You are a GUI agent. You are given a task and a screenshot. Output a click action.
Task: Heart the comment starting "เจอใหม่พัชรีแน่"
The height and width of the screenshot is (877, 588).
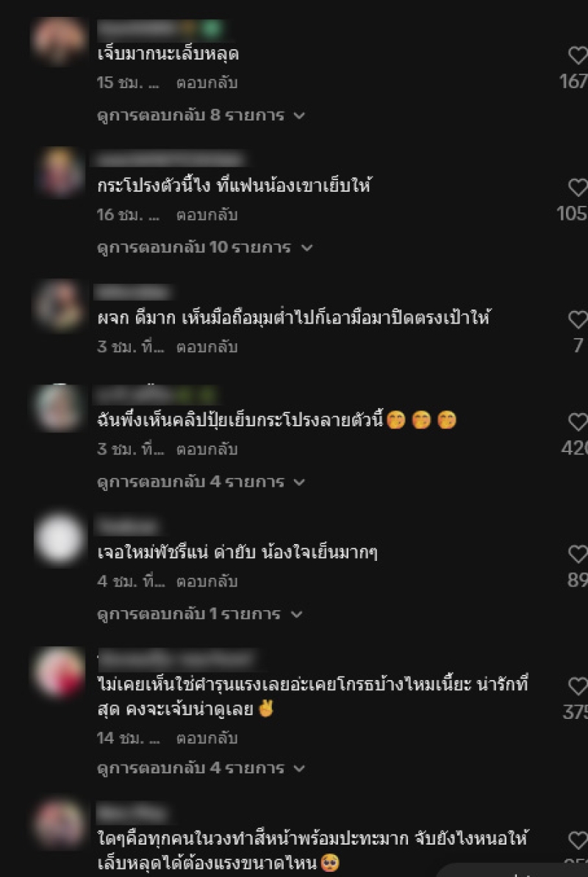click(578, 554)
